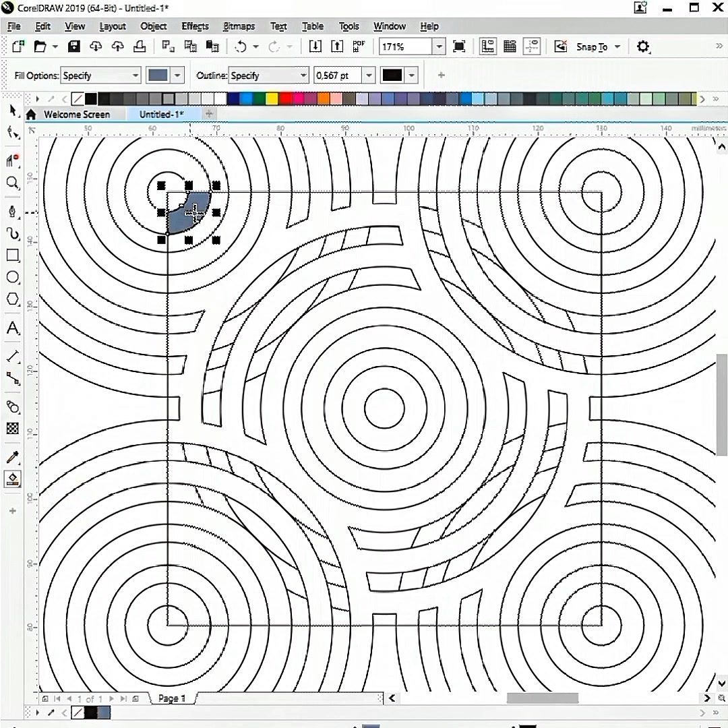728x728 pixels.
Task: Open the Bitmaps menu
Action: 239,26
